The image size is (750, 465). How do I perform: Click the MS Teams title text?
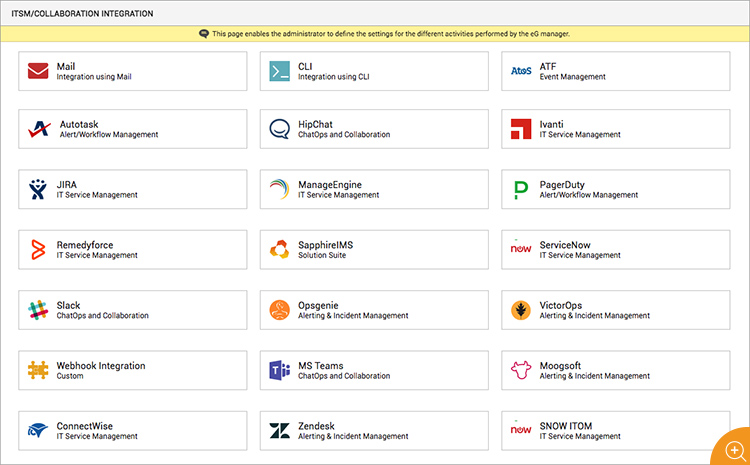tap(320, 365)
